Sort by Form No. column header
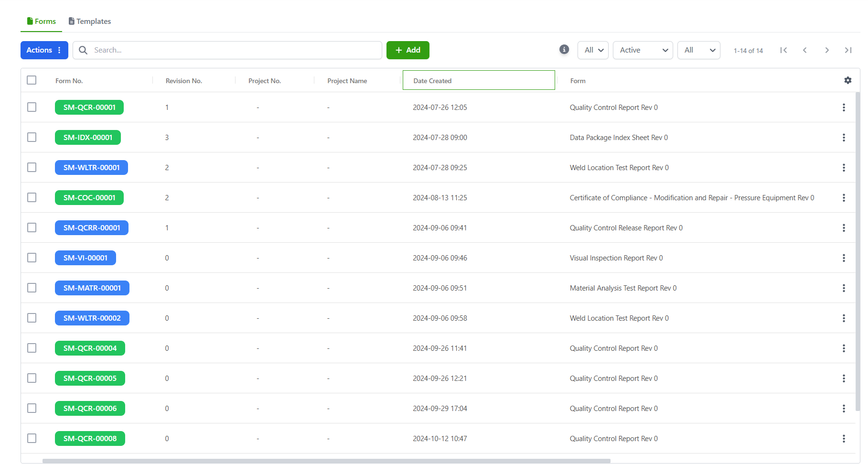The image size is (868, 465). (x=69, y=81)
